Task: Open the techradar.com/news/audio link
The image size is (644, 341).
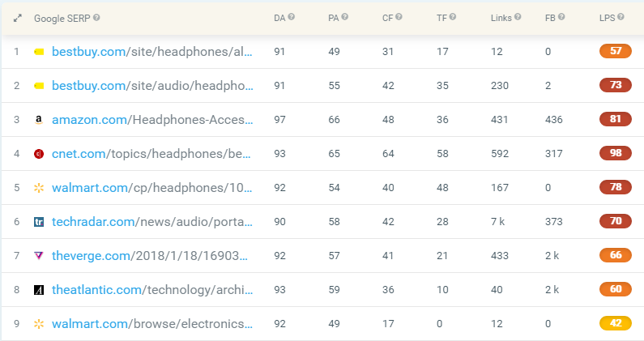Action: [152, 222]
